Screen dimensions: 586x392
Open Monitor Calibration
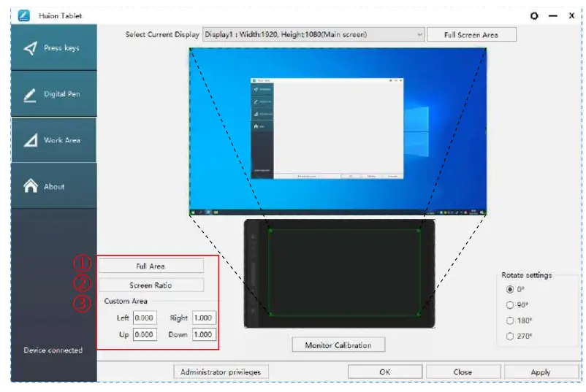[x=338, y=345]
